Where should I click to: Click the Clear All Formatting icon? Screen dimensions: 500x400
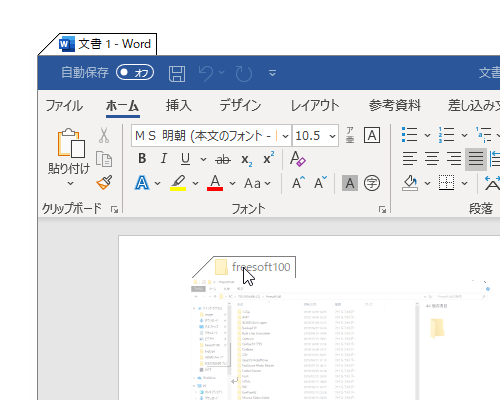297,159
